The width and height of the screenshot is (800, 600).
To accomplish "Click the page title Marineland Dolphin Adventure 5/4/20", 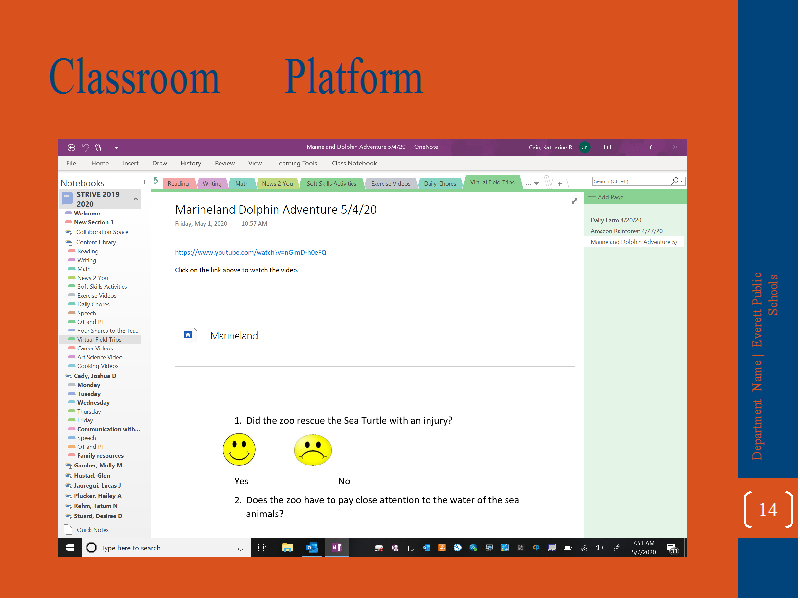I will pos(276,210).
